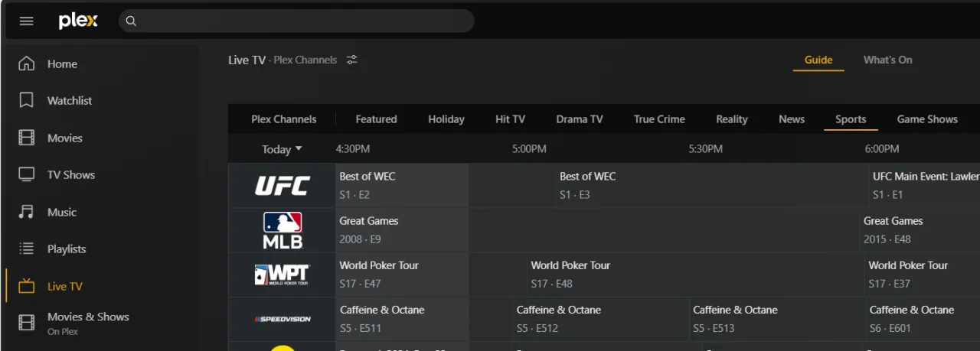Screen dimensions: 980x351
Task: Click the Playlists list icon
Action: coord(27,249)
